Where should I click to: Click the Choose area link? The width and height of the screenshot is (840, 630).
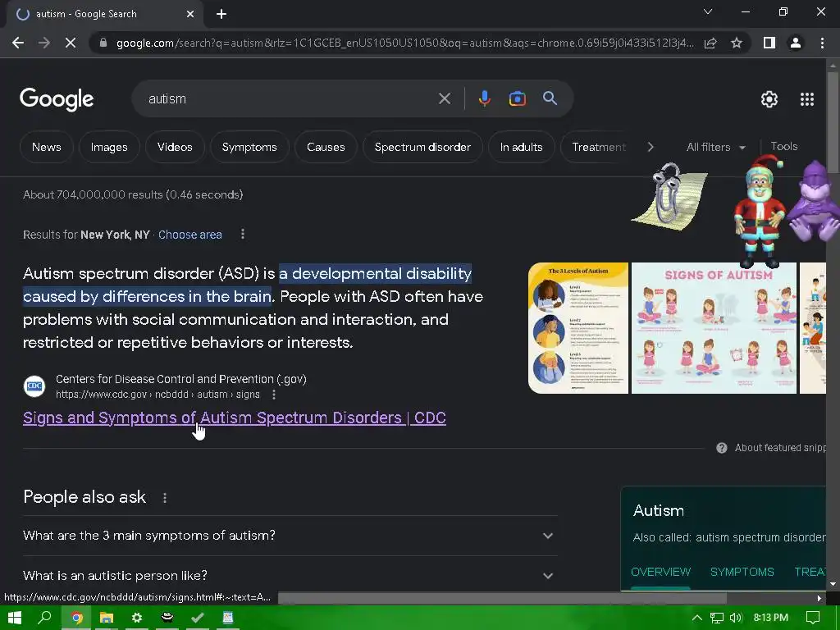[190, 235]
